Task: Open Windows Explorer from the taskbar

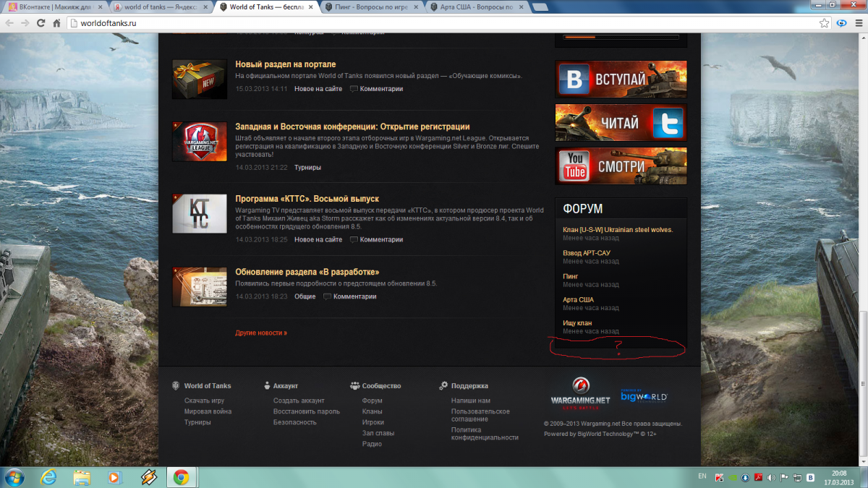Action: 82,477
